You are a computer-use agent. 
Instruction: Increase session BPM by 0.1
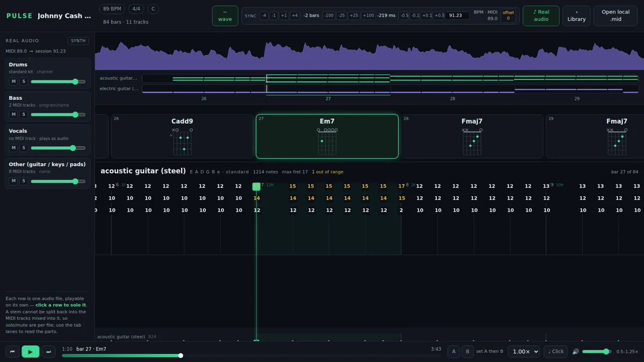point(427,16)
